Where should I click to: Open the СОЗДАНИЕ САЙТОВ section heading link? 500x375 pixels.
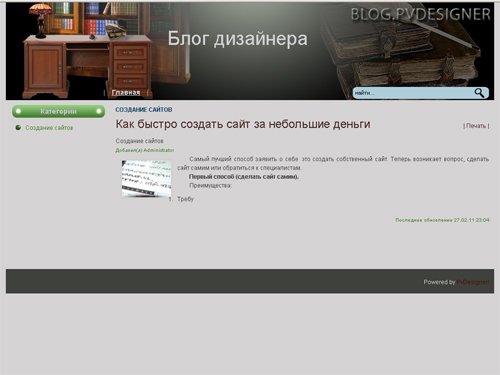pyautogui.click(x=144, y=110)
